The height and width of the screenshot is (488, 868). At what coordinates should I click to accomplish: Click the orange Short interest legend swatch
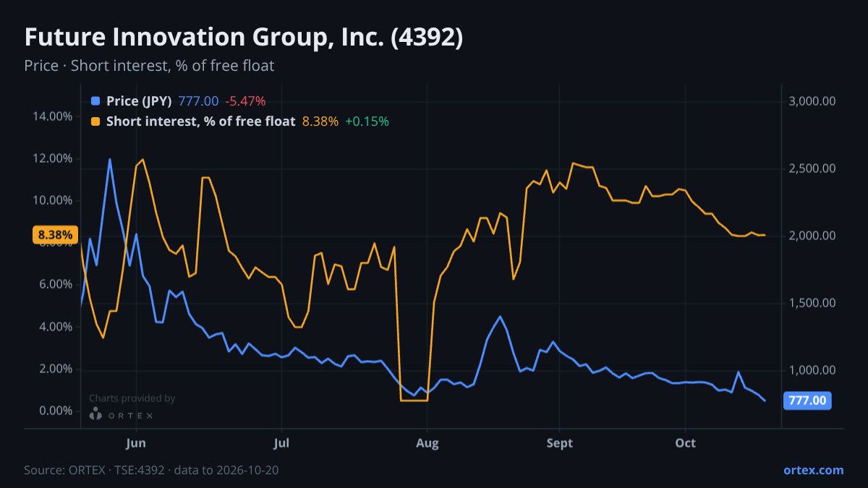click(96, 121)
